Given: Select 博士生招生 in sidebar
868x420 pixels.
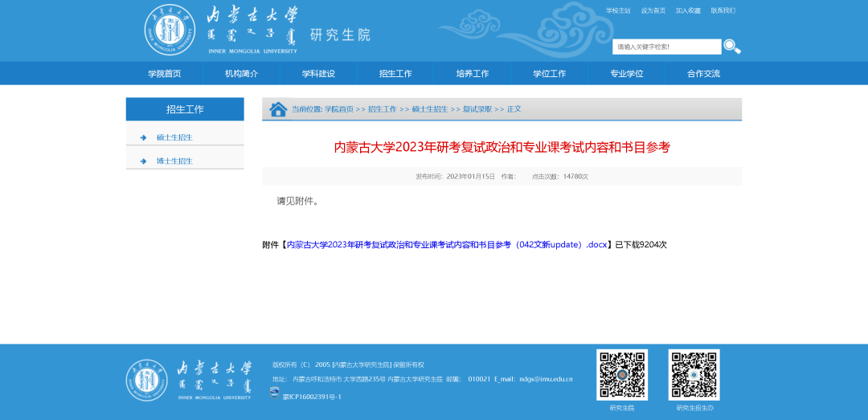Looking at the screenshot, I should click(174, 161).
